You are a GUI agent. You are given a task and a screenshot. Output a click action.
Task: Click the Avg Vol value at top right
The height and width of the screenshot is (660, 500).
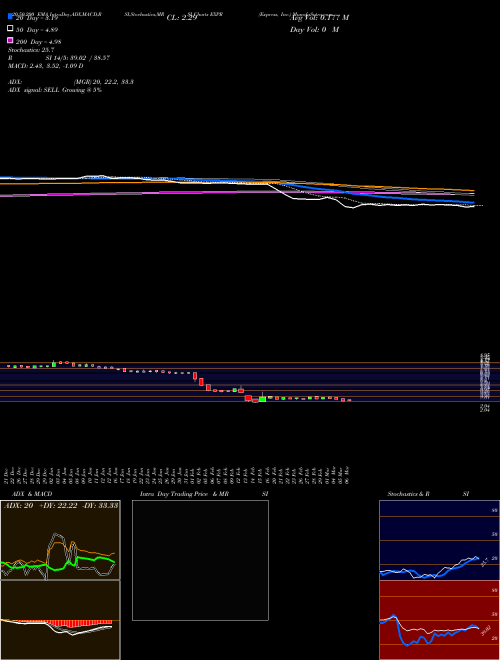tap(319, 18)
